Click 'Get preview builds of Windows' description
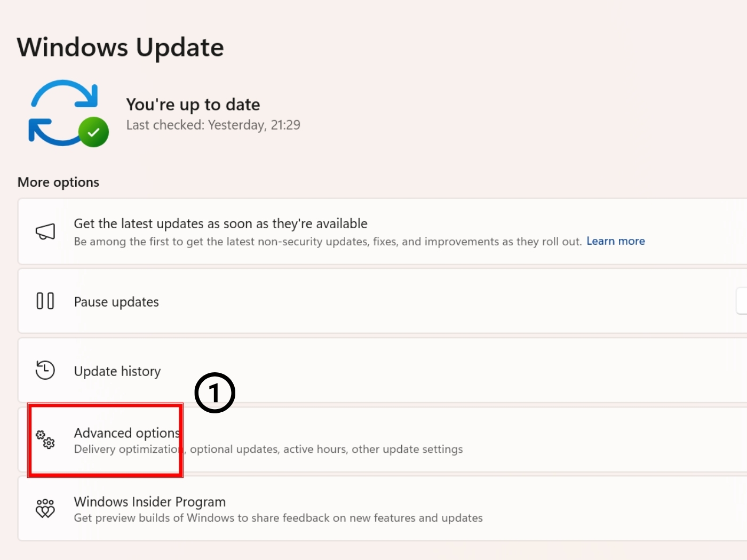This screenshot has width=747, height=560. [x=278, y=518]
